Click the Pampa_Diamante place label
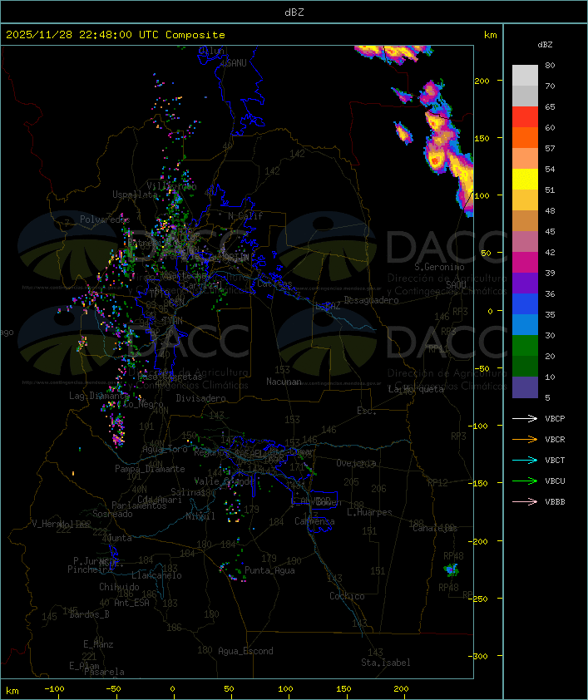The height and width of the screenshot is (700, 588). 150,469
